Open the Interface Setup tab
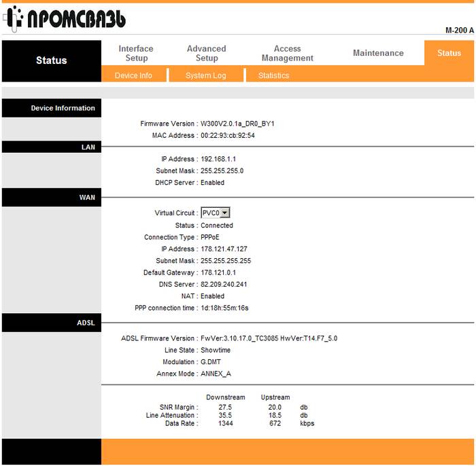This screenshot has width=476, height=466. [x=136, y=53]
